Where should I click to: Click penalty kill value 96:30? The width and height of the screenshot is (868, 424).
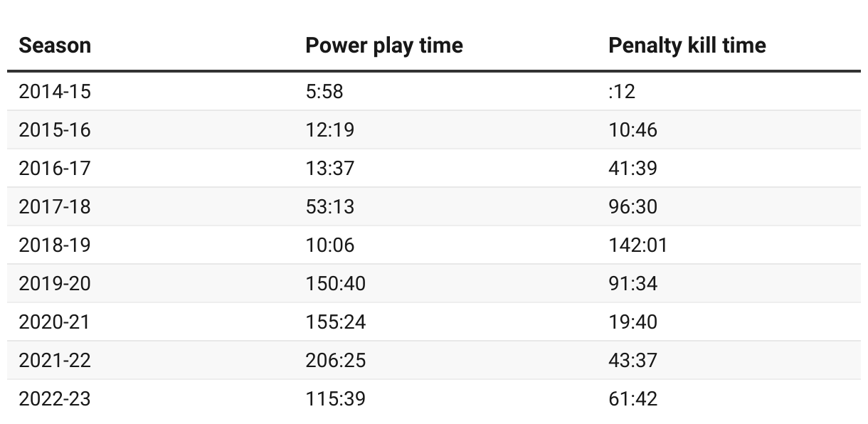coord(633,206)
